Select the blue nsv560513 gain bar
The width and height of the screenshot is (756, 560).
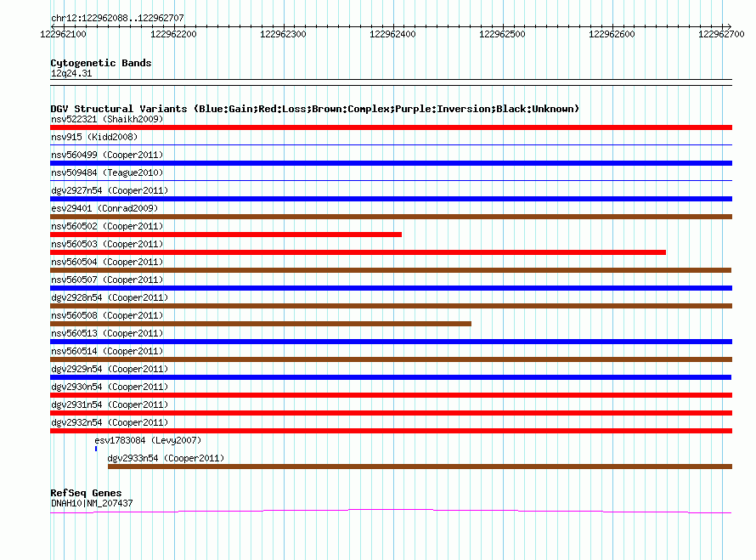pyautogui.click(x=391, y=342)
